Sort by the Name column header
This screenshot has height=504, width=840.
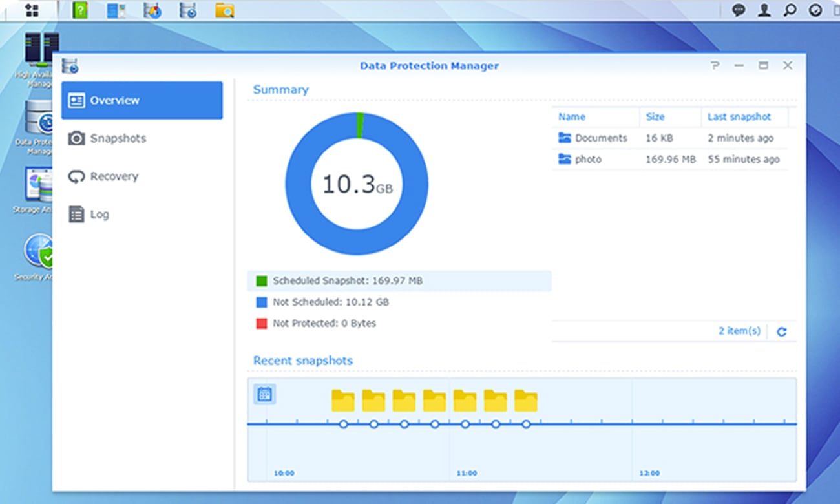572,117
